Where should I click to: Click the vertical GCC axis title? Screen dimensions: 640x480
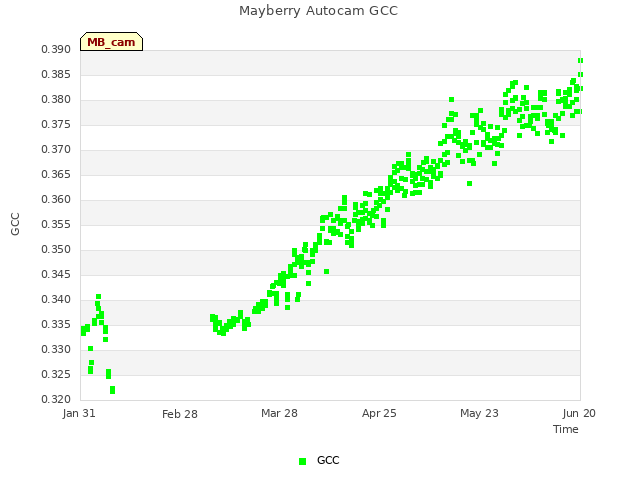(15, 224)
